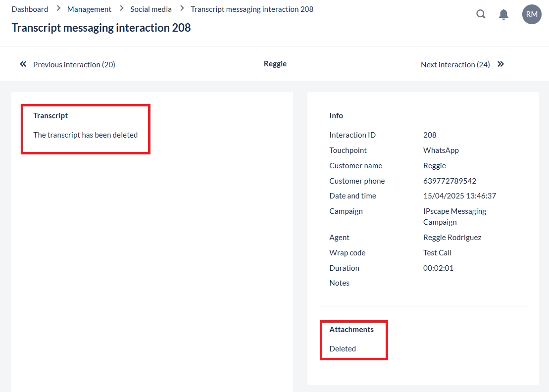Screen dimensions: 549x392
Task: Click the double-left chevron for previous interaction
Action: pyautogui.click(x=23, y=64)
